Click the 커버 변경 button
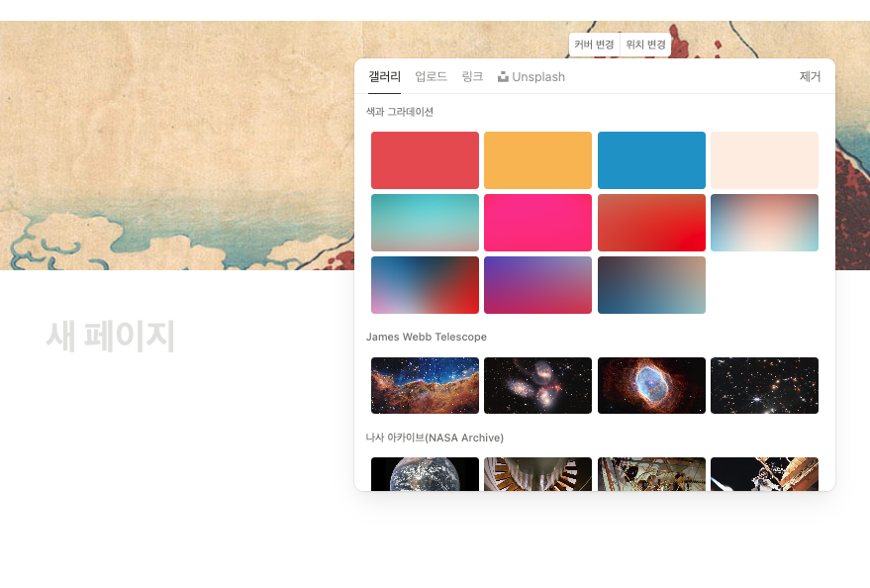Screen dimensions: 870x588 click(x=593, y=45)
